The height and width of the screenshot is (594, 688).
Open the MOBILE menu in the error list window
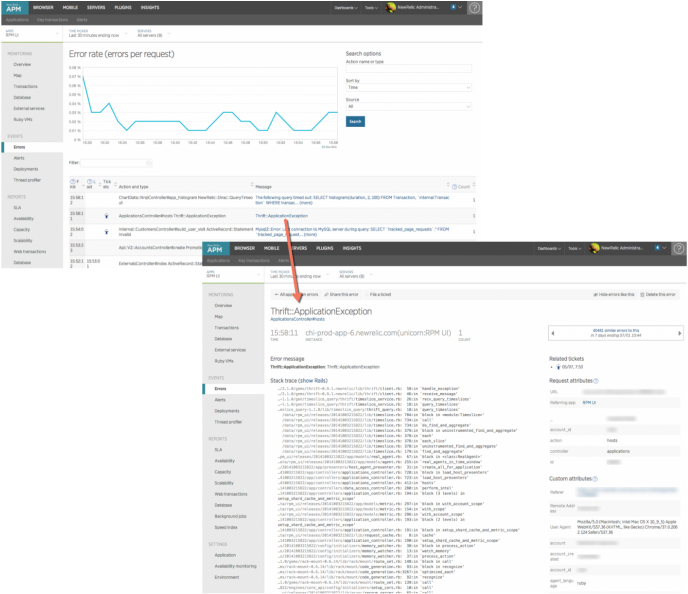click(70, 7)
